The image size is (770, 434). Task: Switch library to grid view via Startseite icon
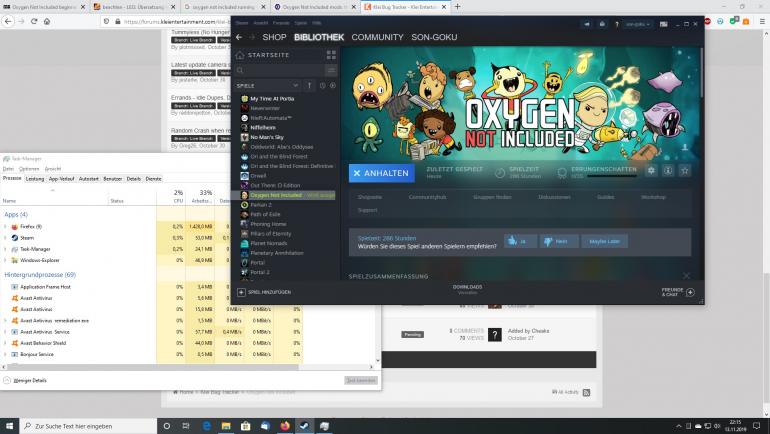tap(331, 55)
